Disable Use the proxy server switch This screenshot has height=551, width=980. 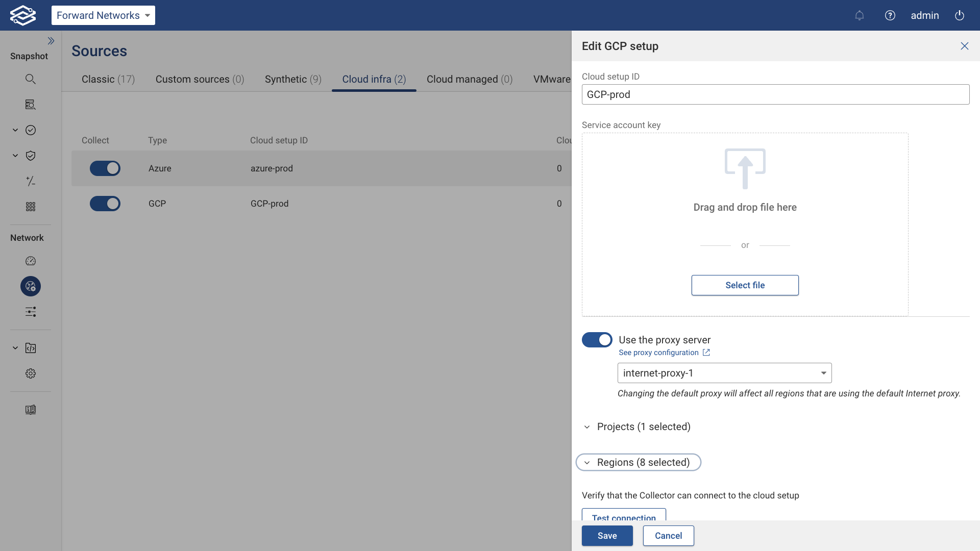(597, 340)
